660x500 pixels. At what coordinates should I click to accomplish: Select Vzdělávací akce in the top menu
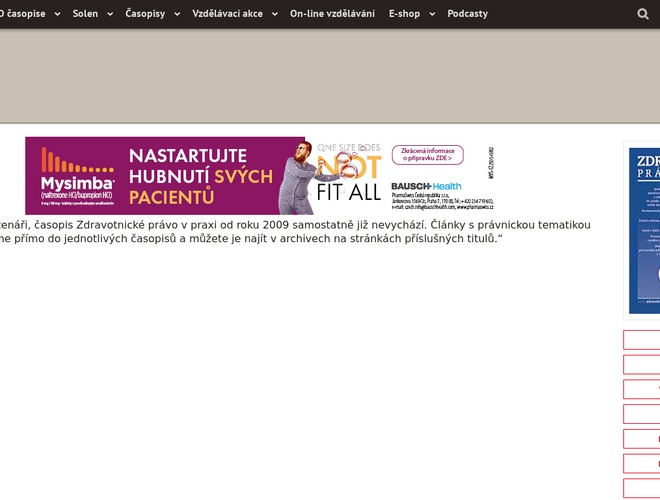(x=227, y=14)
